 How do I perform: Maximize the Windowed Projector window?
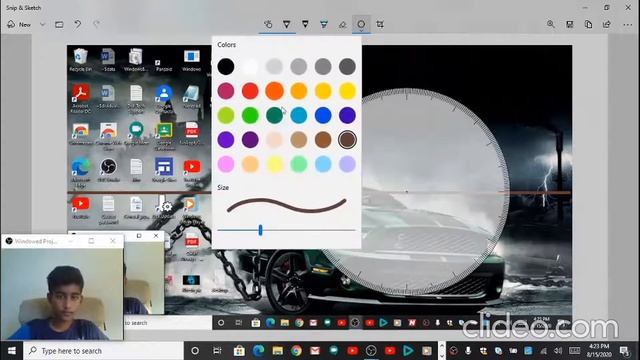[91, 241]
